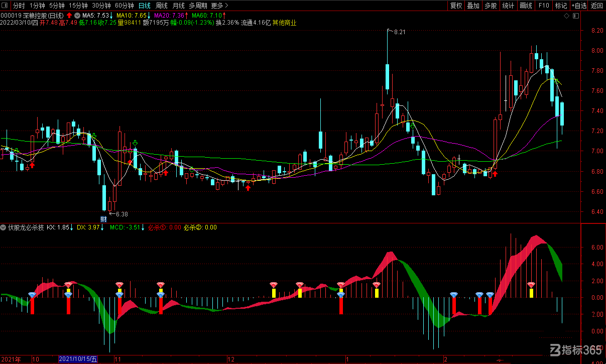
Task: Switch to 周线 weekly chart
Action: 162,6
